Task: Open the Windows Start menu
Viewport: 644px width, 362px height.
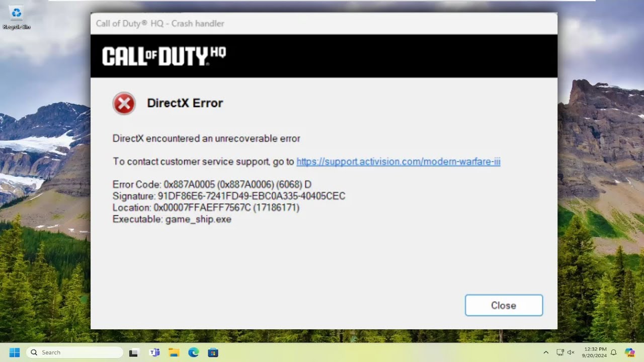Action: 14,352
